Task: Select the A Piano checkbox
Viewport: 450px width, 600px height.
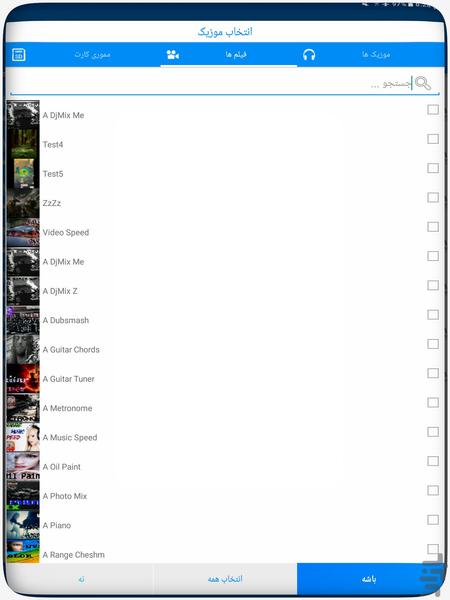Action: [433, 520]
